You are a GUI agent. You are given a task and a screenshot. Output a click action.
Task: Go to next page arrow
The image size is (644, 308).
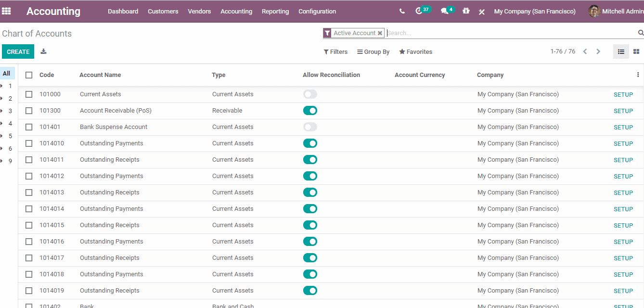click(x=598, y=51)
